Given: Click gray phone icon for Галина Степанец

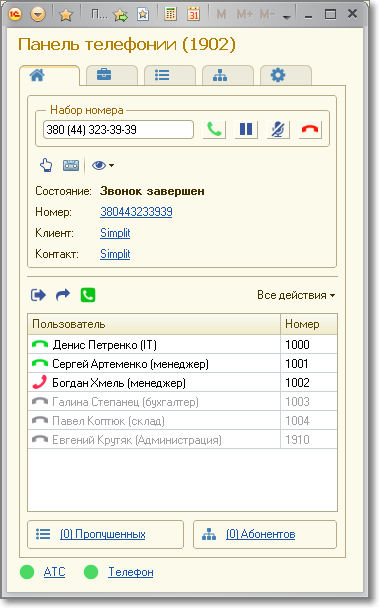Looking at the screenshot, I should pos(40,402).
